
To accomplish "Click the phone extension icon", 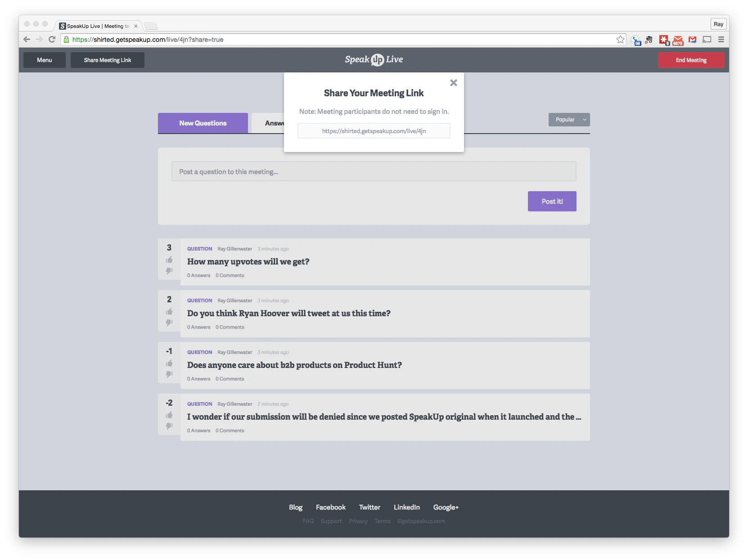I will point(635,40).
